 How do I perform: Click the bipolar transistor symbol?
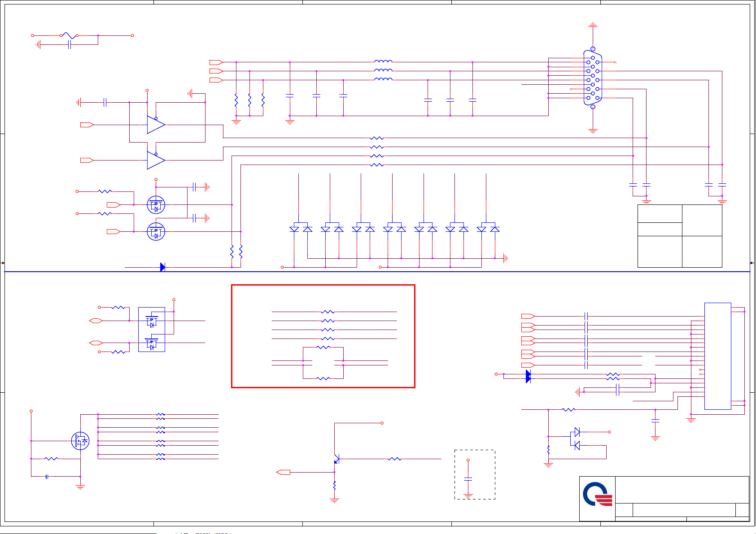click(x=336, y=460)
